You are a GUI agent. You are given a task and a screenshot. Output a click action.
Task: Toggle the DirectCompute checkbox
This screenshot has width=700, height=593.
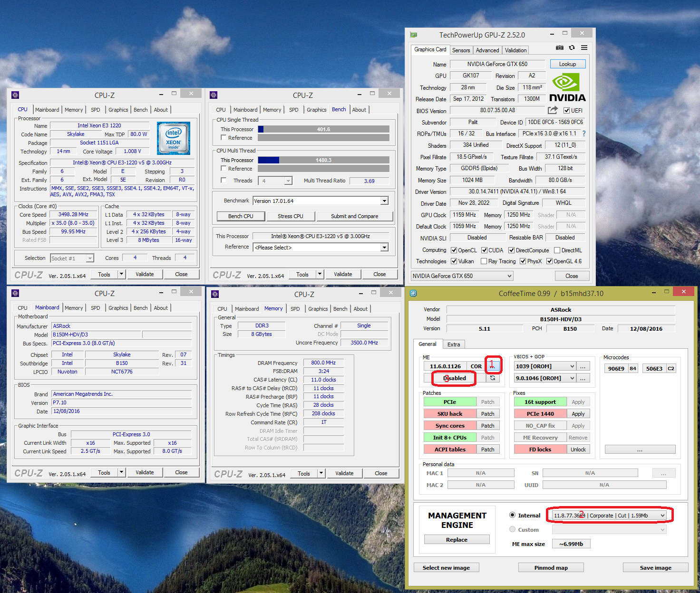tap(511, 250)
